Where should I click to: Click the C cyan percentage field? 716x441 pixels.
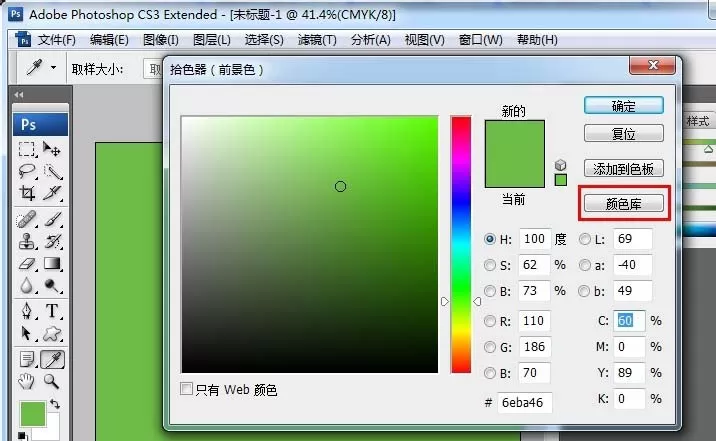pos(629,320)
